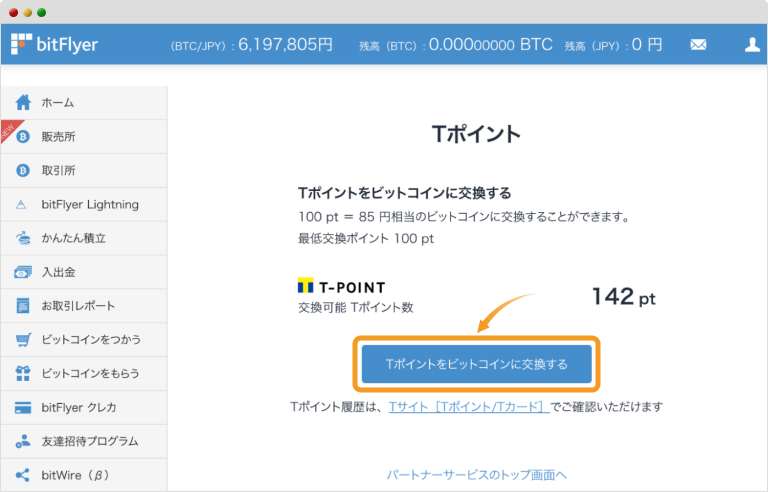Screen dimensions: 768x492
Task: Click the bold Tポイントをビットコインに交換する subheading
Action: 405,193
